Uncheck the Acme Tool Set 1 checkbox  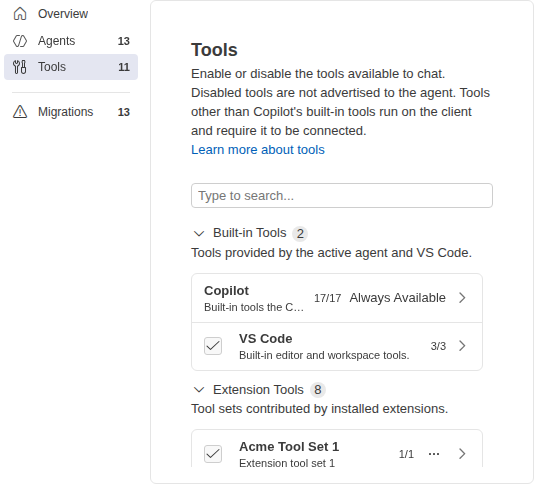tap(213, 454)
